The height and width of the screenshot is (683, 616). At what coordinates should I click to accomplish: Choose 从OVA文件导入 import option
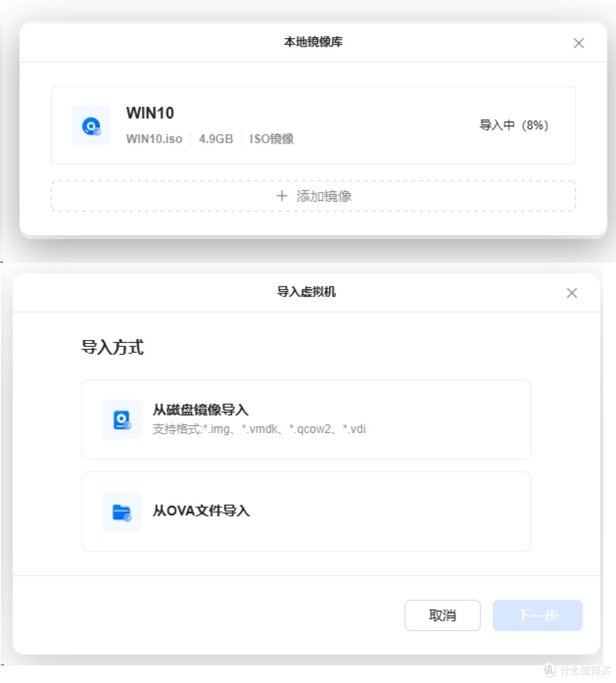click(306, 512)
